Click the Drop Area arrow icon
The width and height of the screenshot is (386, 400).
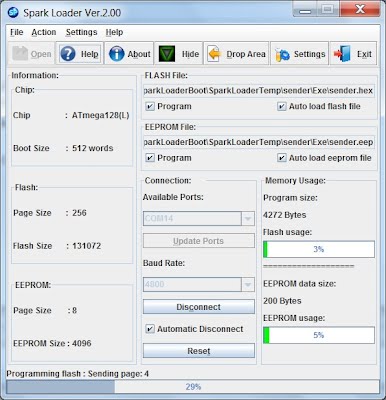pyautogui.click(x=214, y=54)
